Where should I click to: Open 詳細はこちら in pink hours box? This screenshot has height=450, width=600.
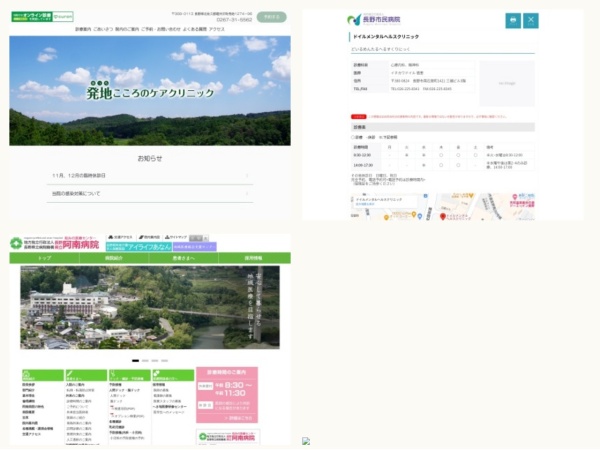(238, 418)
